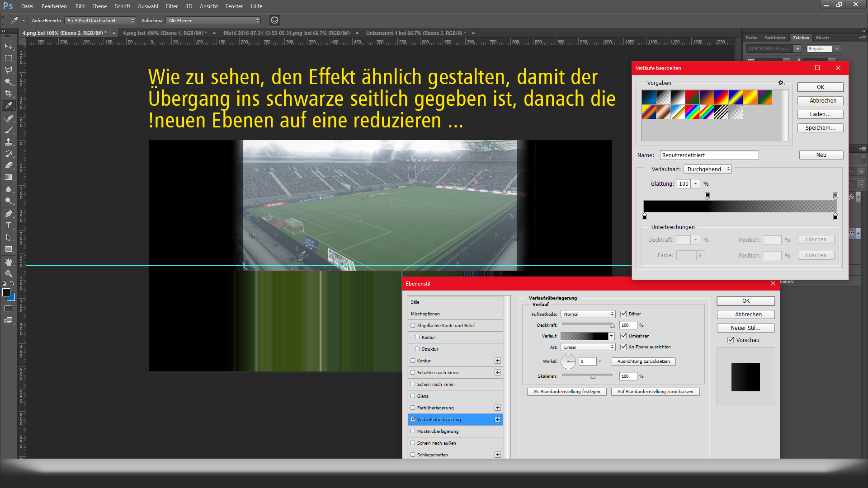
Task: Open the Aufn.-Bereich sample size dropdown
Action: point(100,20)
